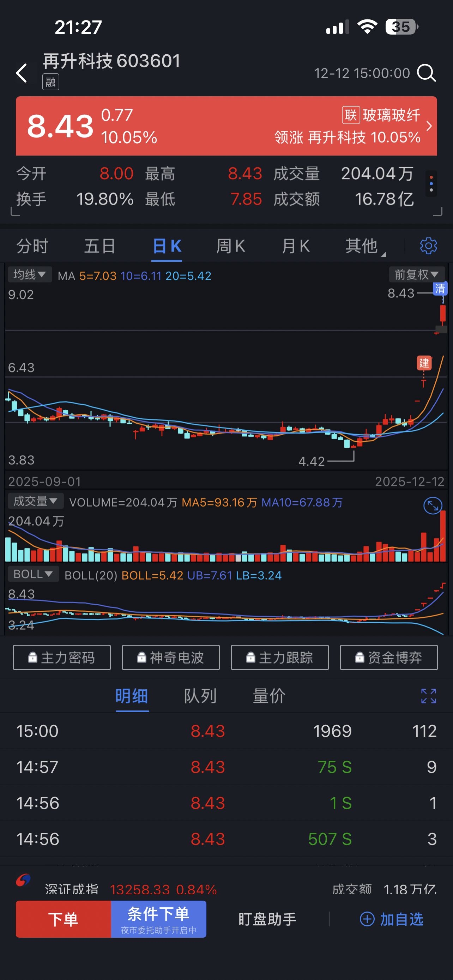453x980 pixels.
Task: Tap the 1 S trade volume entry
Action: click(340, 803)
